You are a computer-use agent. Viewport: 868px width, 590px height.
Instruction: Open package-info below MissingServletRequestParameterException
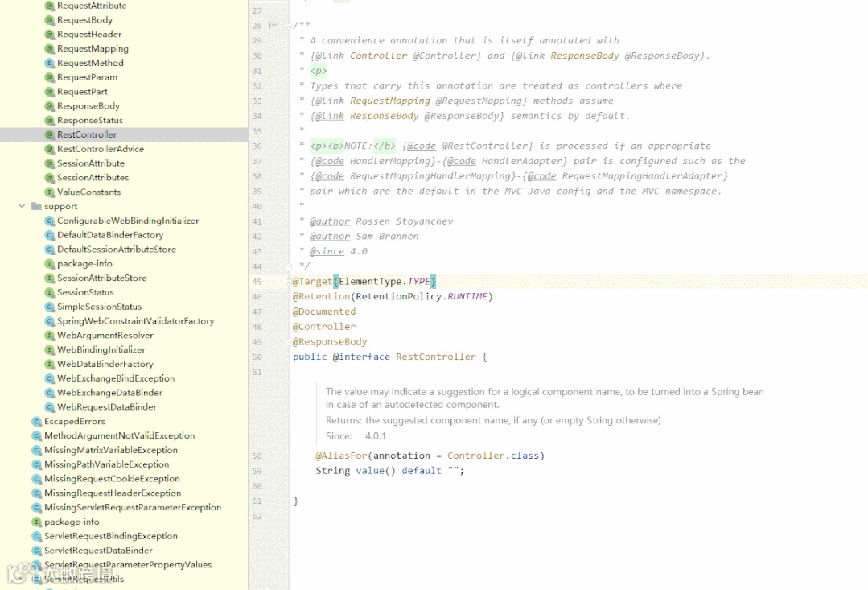click(72, 522)
